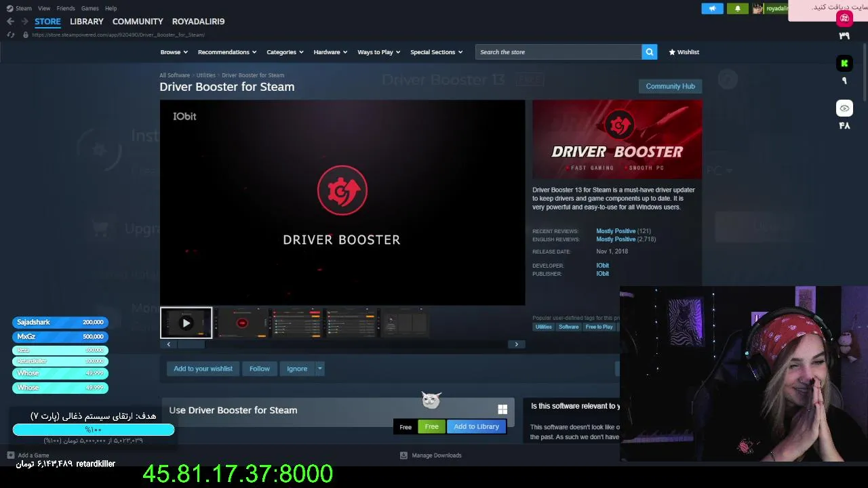Image resolution: width=868 pixels, height=488 pixels.
Task: Click the Add a Game plus icon
Action: (x=10, y=455)
